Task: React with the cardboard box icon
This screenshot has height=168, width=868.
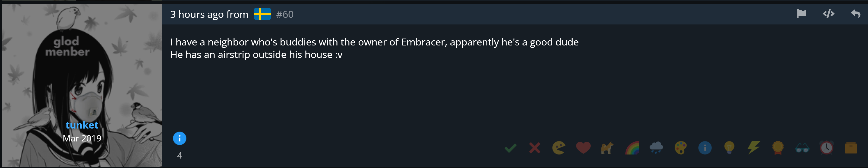Action: coord(851,148)
